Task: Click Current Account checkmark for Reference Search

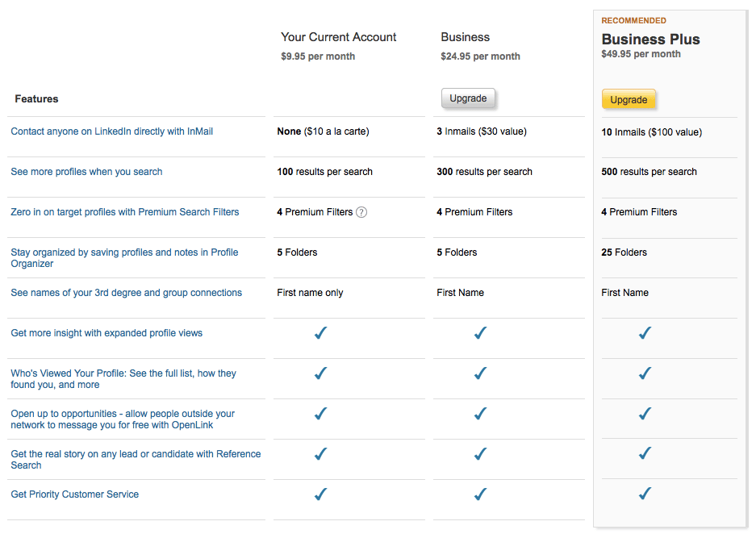Action: tap(320, 453)
